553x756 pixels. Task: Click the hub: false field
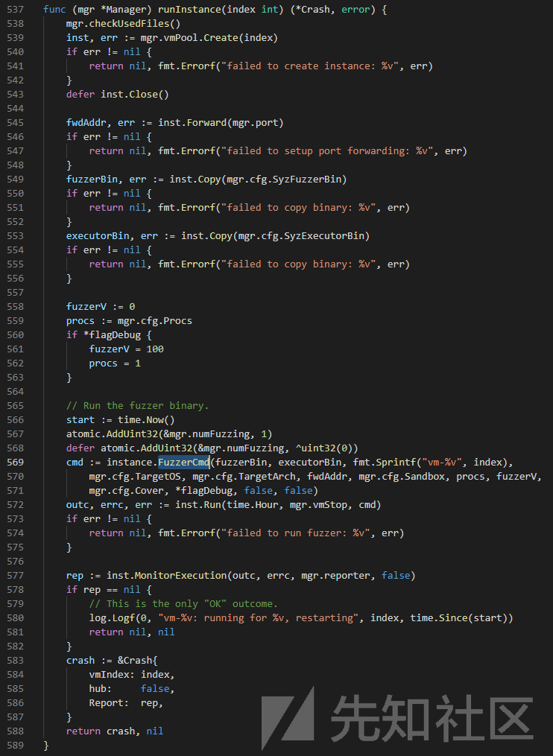click(132, 688)
